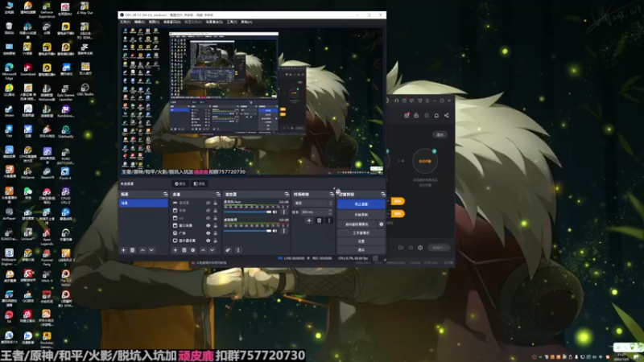644x362 pixels.
Task: Mute the 麦克风/Aux channel speaker icon
Action: pyautogui.click(x=275, y=212)
